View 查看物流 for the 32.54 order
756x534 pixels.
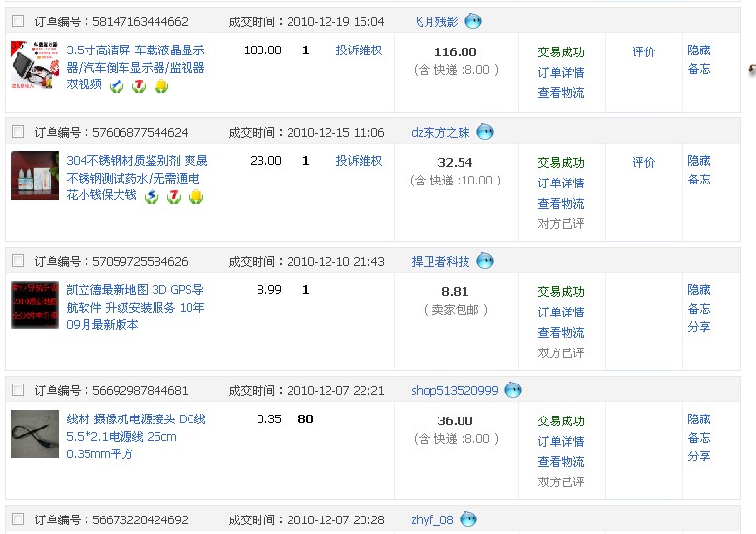[x=561, y=204]
